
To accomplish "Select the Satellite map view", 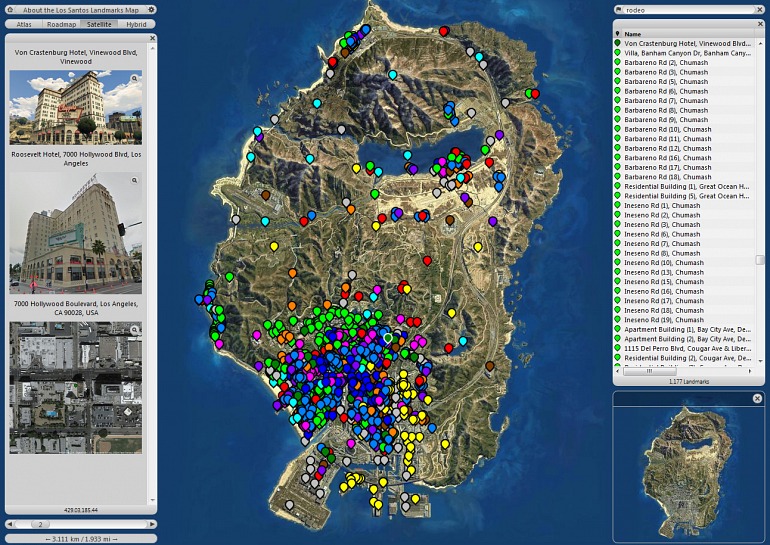I will click(x=99, y=24).
